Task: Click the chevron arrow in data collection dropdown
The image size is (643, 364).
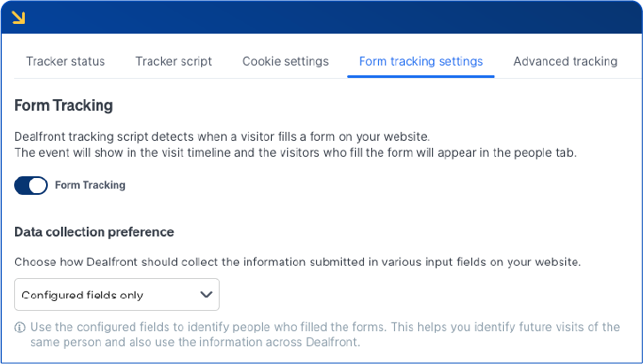Action: [206, 294]
